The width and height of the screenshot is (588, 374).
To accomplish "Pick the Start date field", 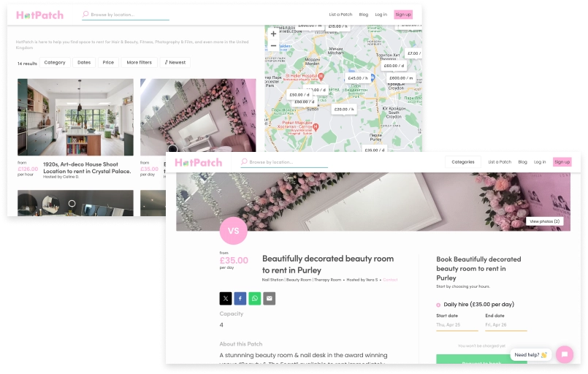I will 457,325.
